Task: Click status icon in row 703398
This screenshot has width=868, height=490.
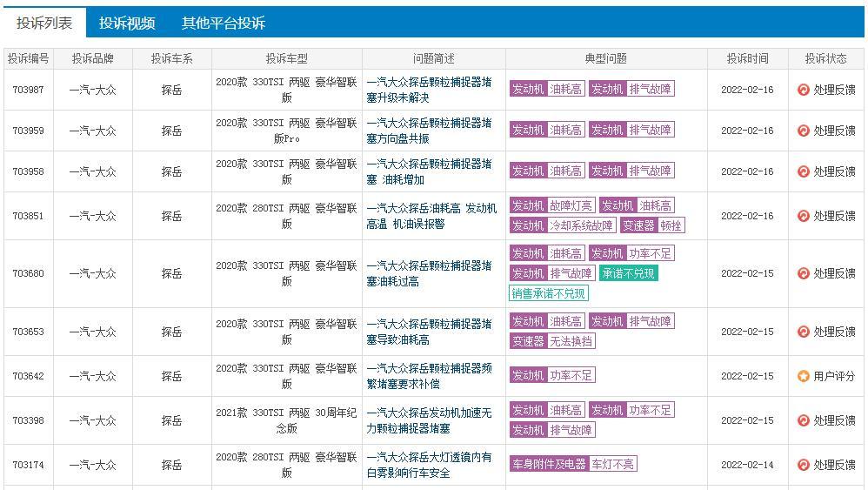Action: [804, 420]
